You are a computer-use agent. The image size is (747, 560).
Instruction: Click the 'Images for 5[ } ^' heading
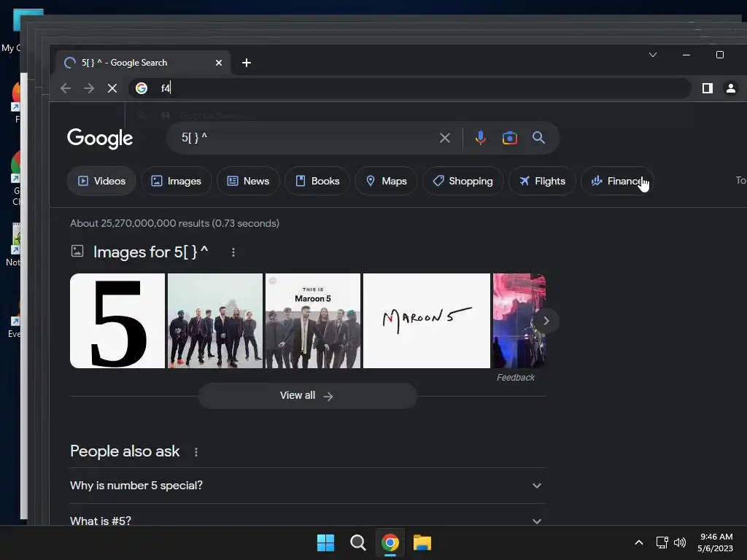click(150, 252)
